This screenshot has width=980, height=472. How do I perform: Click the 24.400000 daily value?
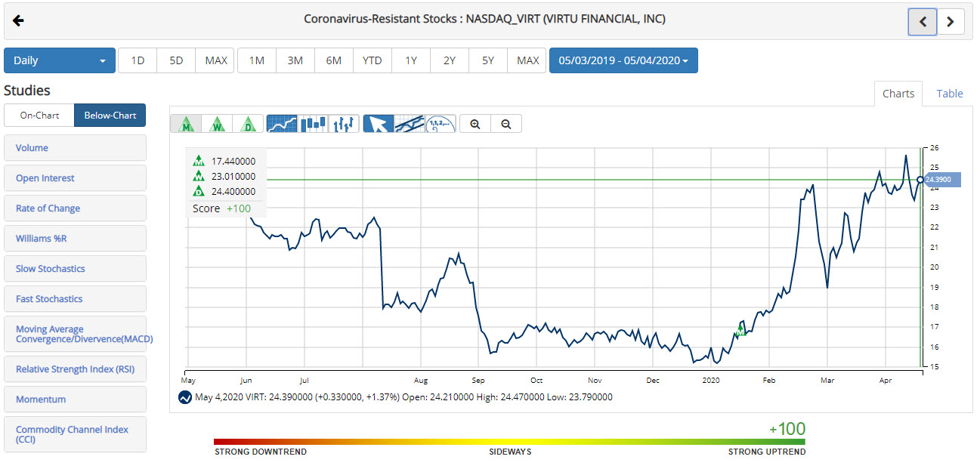(x=233, y=191)
